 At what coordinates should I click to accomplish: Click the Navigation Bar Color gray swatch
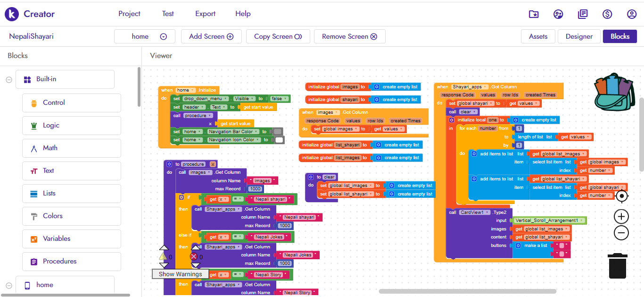click(x=278, y=132)
